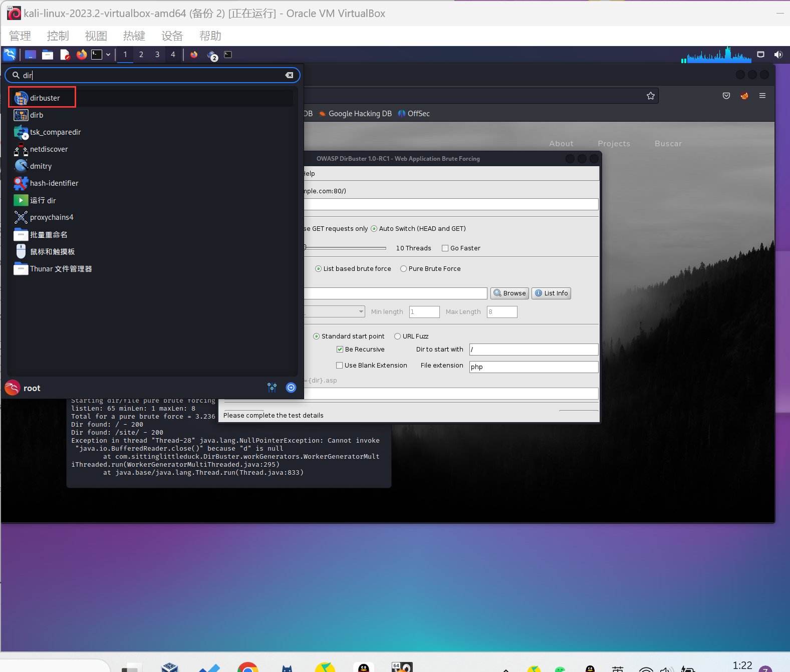
Task: Bookmark the page with the Firefox star icon
Action: click(x=651, y=96)
